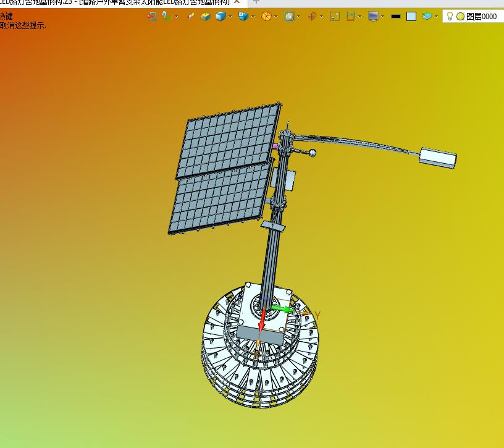
Task: Click the exit icon with red arrow
Action: click(152, 16)
